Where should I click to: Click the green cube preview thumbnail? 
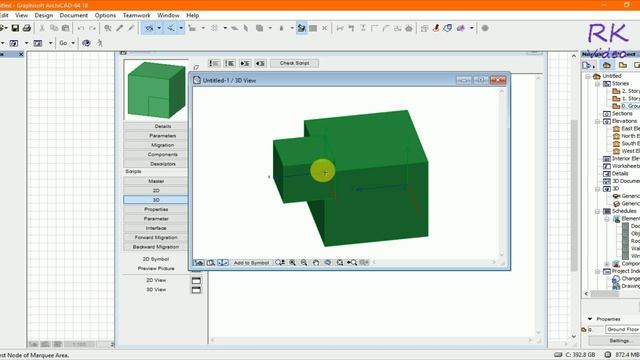pyautogui.click(x=156, y=90)
